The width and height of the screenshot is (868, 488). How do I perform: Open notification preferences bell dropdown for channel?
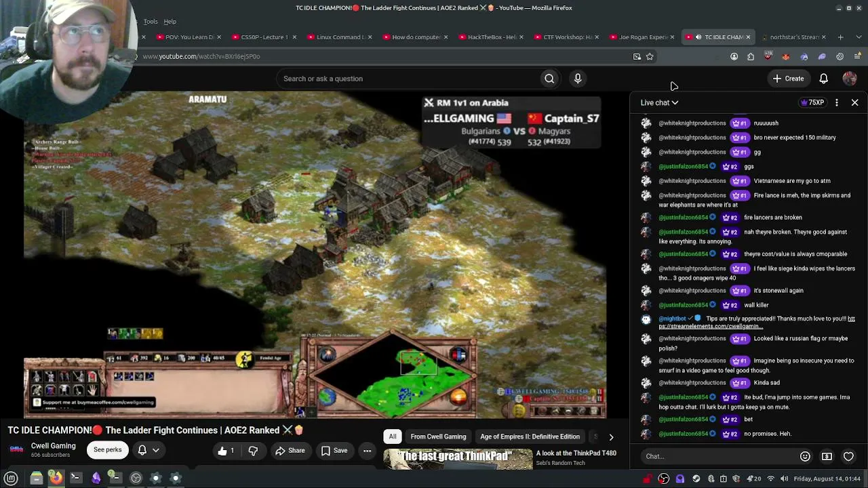149,450
